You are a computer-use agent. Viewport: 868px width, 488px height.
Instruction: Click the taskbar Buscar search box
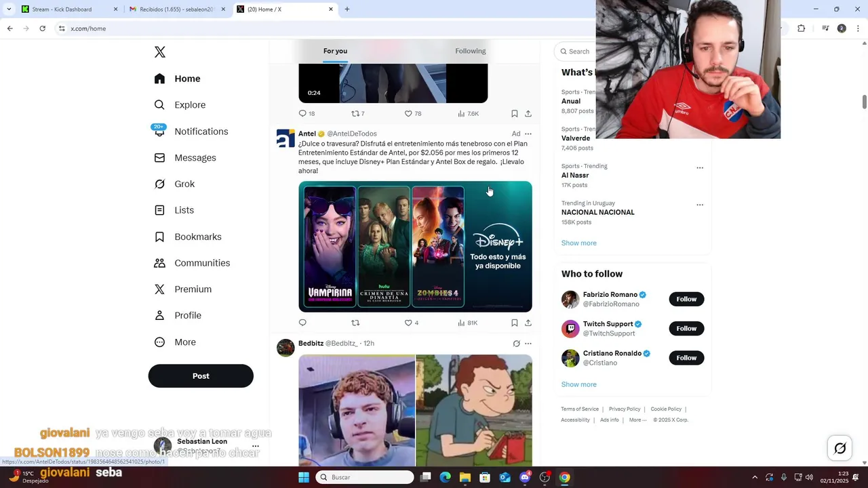point(365,477)
